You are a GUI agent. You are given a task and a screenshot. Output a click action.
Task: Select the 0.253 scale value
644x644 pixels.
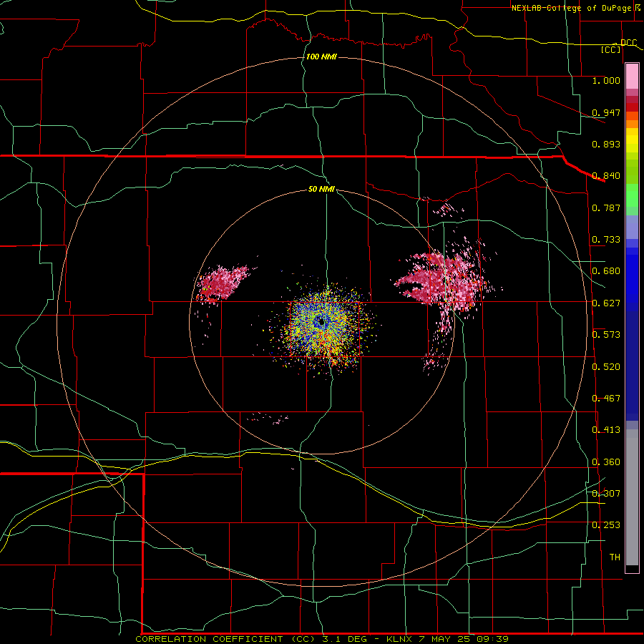coord(606,525)
